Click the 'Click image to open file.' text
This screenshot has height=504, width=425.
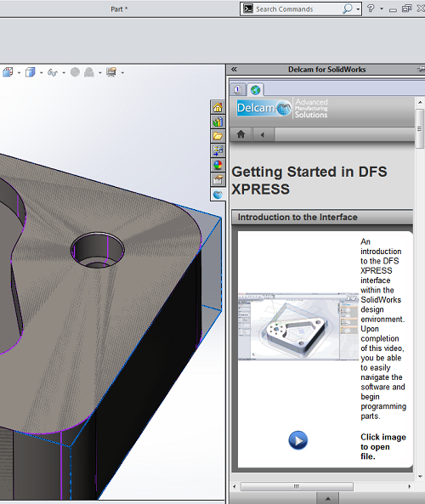pos(383,447)
